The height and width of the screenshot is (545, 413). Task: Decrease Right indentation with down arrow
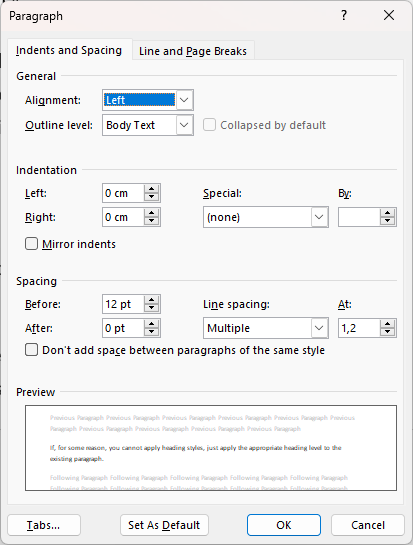152,221
